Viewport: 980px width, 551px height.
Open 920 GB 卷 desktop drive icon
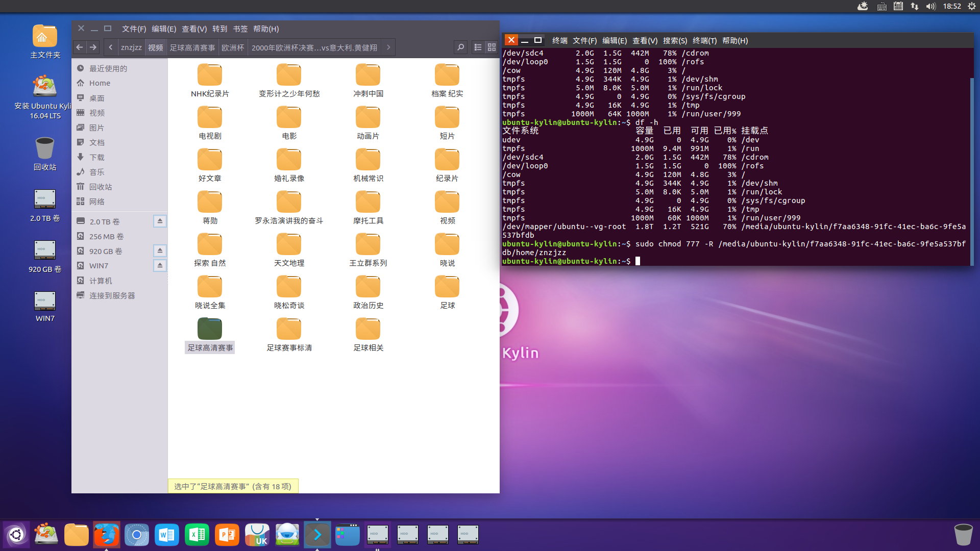45,257
